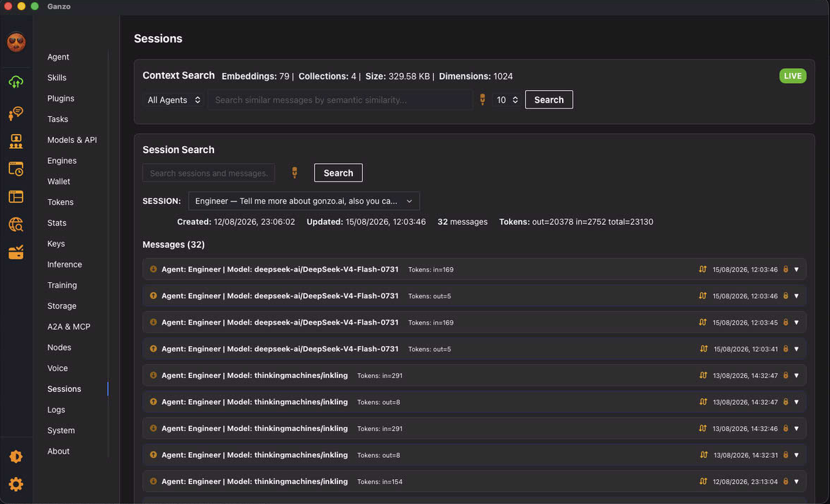
Task: Open the Stats section
Action: 57,223
